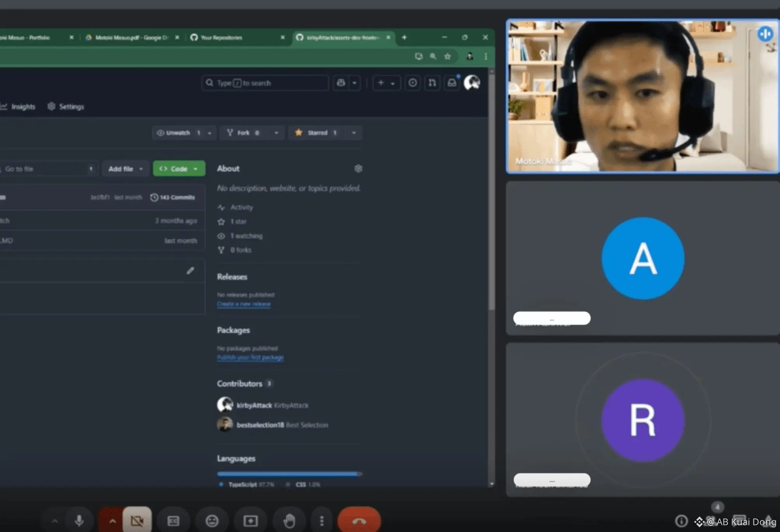
Task: Open the pull requests icon in header
Action: pos(432,83)
